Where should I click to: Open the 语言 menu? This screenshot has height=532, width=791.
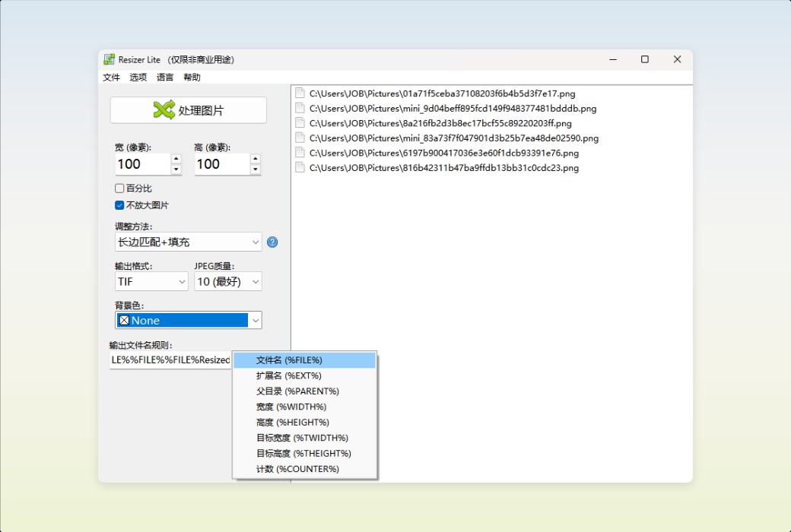pos(164,77)
